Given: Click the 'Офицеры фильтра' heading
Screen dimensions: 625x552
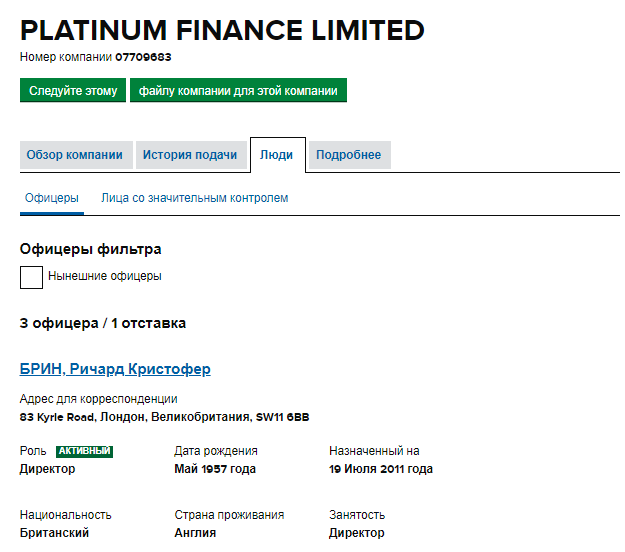Looking at the screenshot, I should click(90, 249).
